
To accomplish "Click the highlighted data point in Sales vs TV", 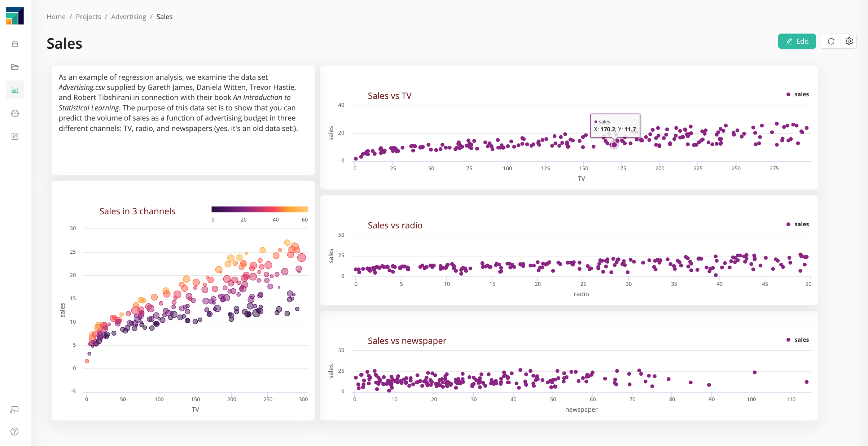I will pos(614,145).
